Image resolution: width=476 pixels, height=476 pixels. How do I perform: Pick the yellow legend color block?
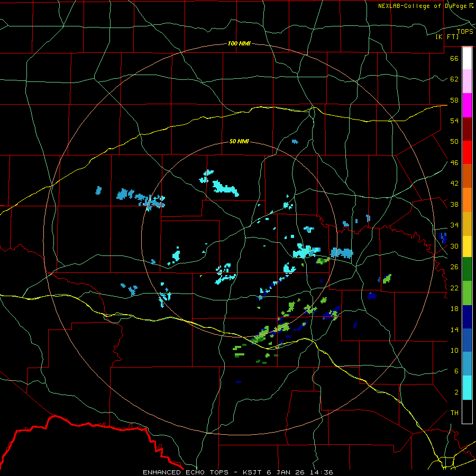pyautogui.click(x=467, y=246)
